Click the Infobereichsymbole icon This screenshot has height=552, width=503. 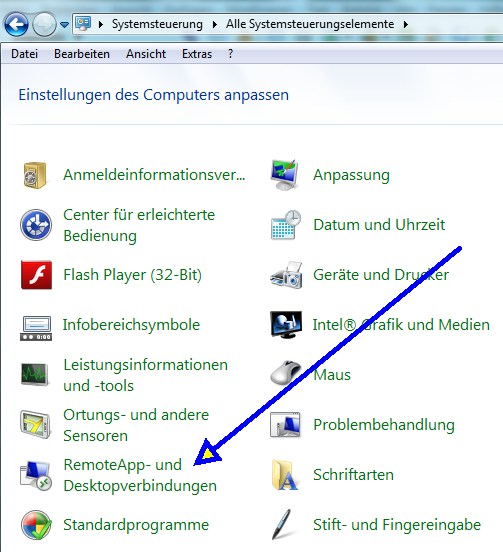36,328
